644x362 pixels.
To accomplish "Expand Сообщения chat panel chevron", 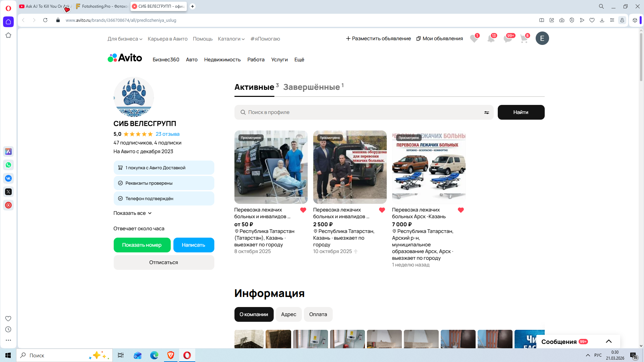I will 608,341.
